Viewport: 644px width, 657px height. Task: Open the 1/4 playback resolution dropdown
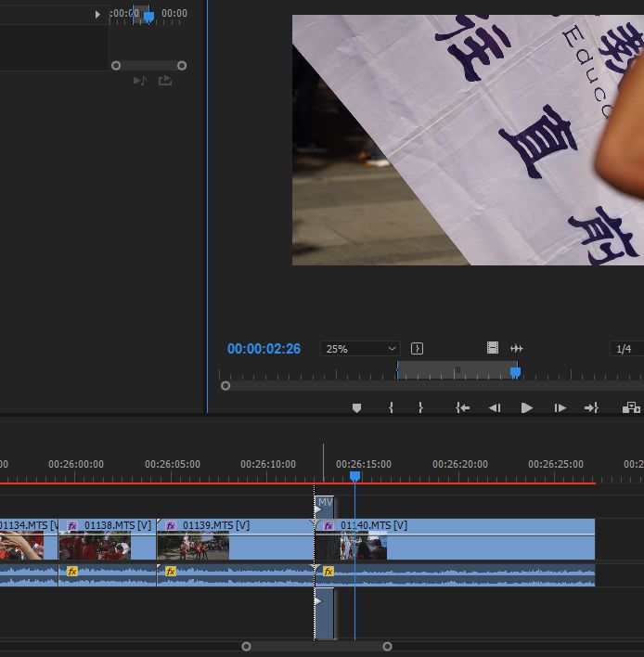(x=626, y=349)
